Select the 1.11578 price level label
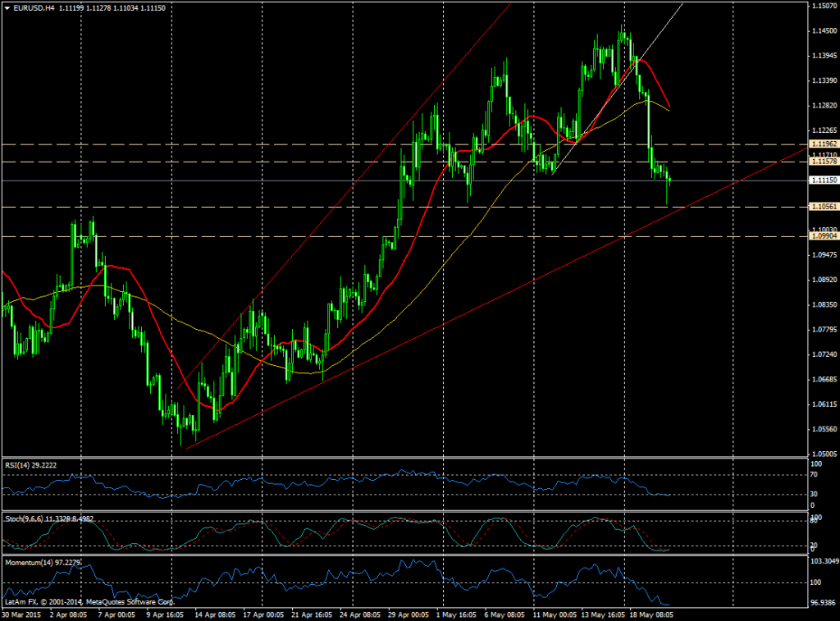The height and width of the screenshot is (621, 840). click(x=823, y=162)
